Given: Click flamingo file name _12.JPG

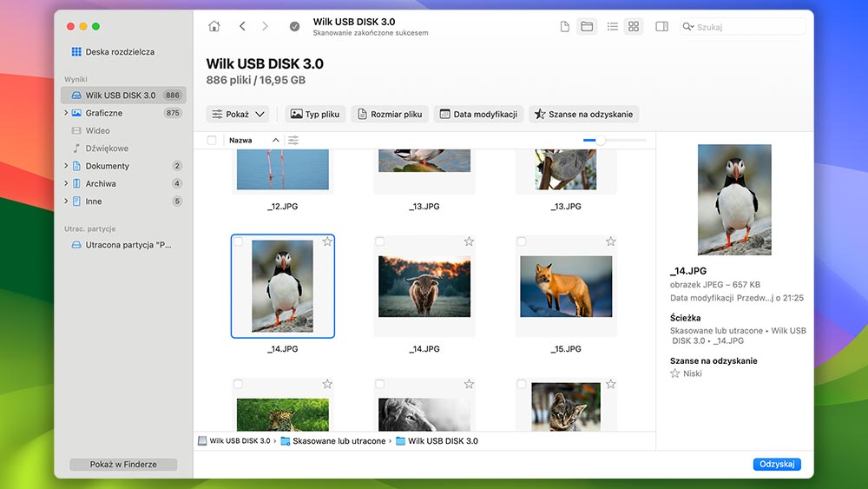Looking at the screenshot, I should pyautogui.click(x=283, y=206).
